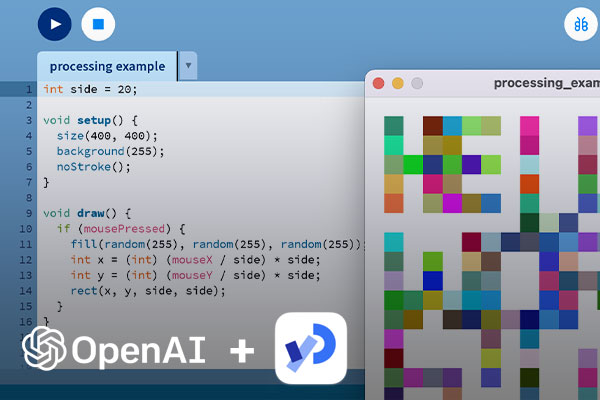This screenshot has height=400, width=600.
Task: Click the 'noStroke();' call
Action: click(94, 167)
